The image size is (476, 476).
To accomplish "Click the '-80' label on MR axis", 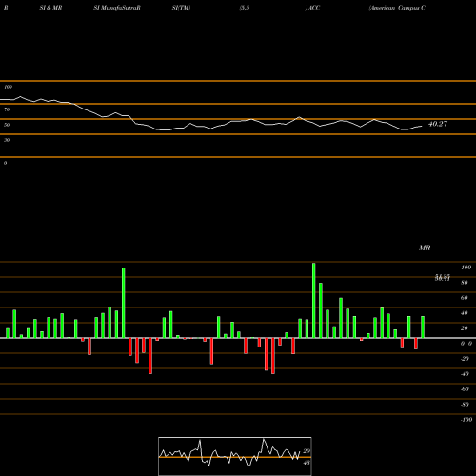I will click(465, 405).
